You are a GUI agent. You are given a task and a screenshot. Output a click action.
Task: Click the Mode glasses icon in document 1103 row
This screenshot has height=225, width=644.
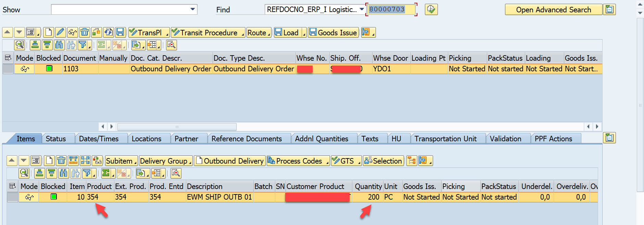[x=25, y=69]
